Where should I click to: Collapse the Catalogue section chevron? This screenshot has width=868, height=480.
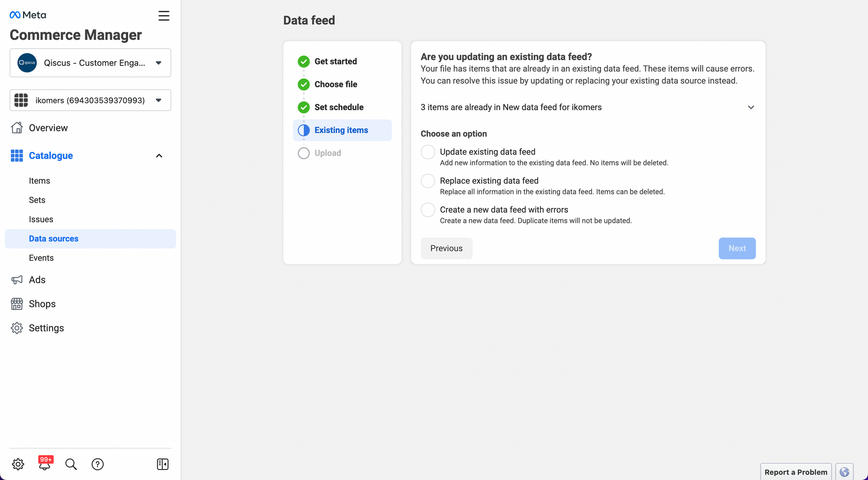click(159, 156)
